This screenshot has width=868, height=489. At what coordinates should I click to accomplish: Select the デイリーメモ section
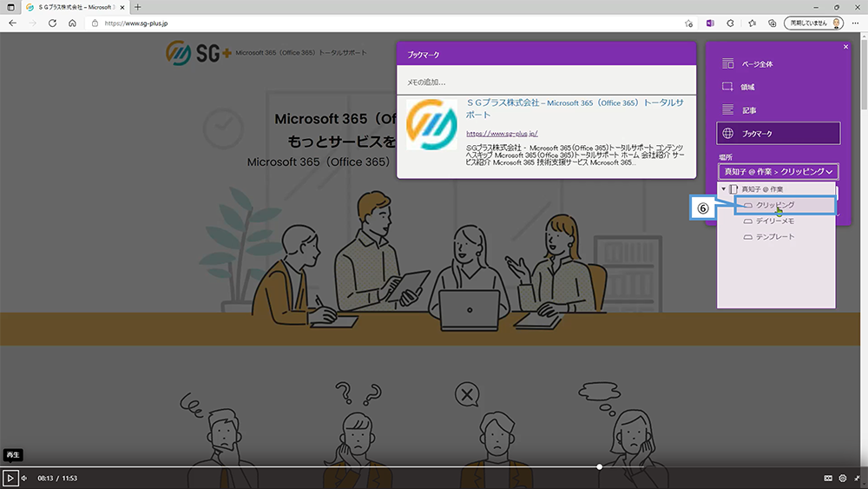tap(776, 221)
